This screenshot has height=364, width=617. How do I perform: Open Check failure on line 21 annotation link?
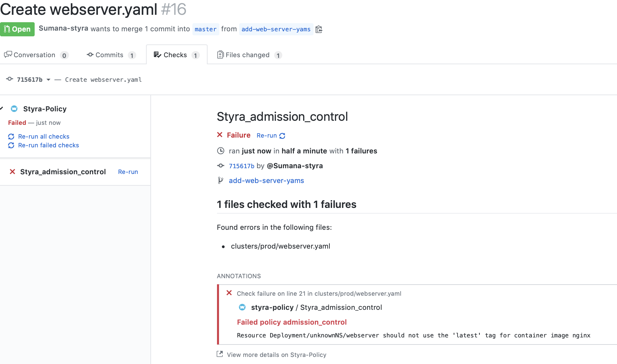coord(319,293)
